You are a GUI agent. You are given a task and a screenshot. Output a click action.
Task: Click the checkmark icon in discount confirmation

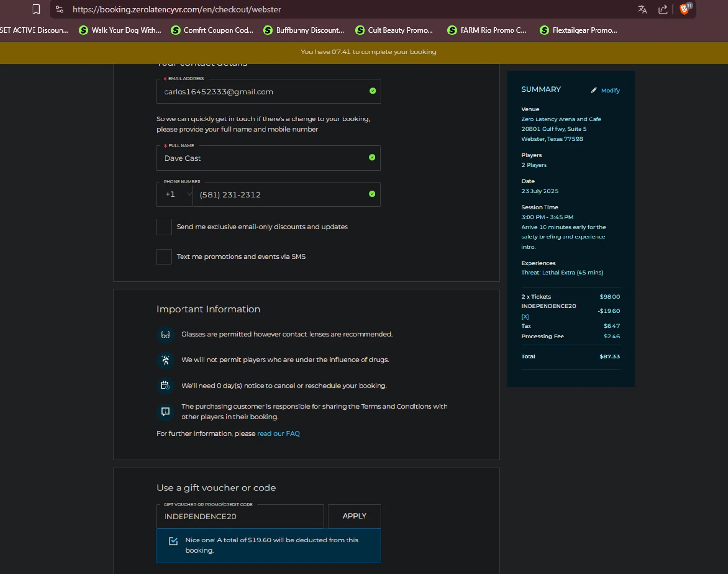coord(173,541)
